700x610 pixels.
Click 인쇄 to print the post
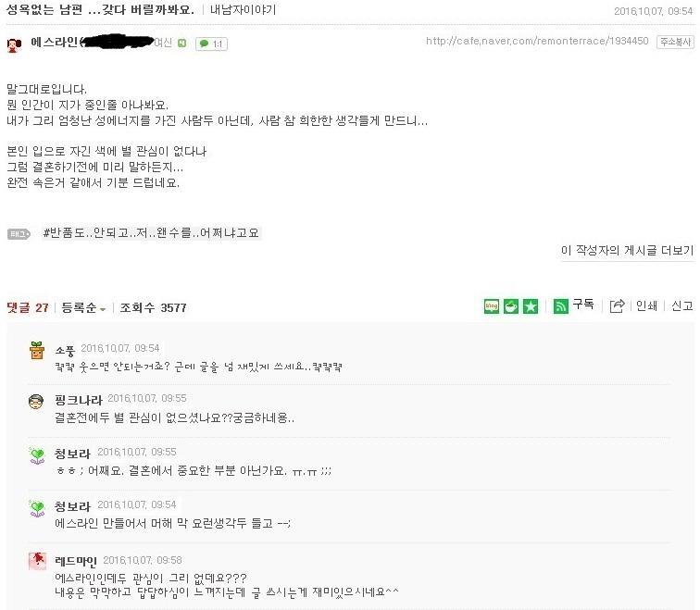646,305
